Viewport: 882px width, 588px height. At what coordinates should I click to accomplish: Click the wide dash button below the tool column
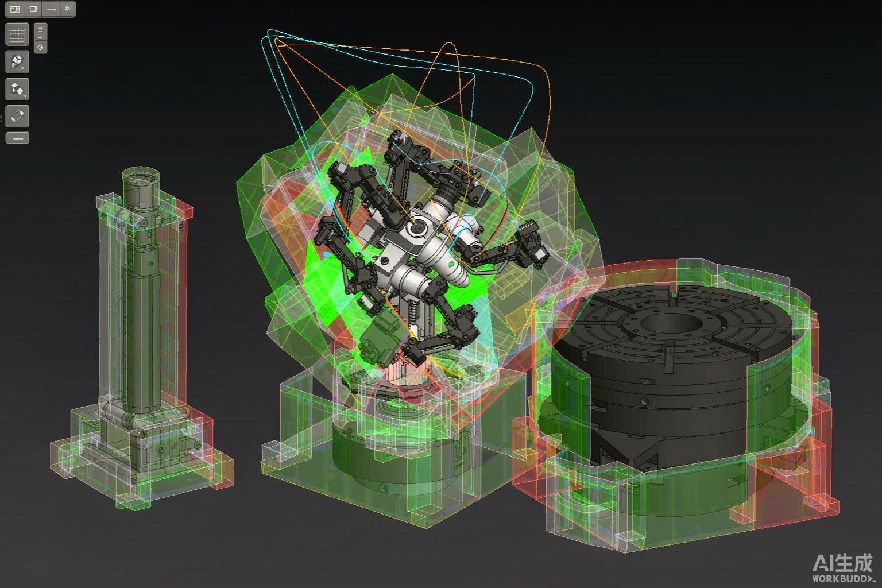tap(17, 138)
